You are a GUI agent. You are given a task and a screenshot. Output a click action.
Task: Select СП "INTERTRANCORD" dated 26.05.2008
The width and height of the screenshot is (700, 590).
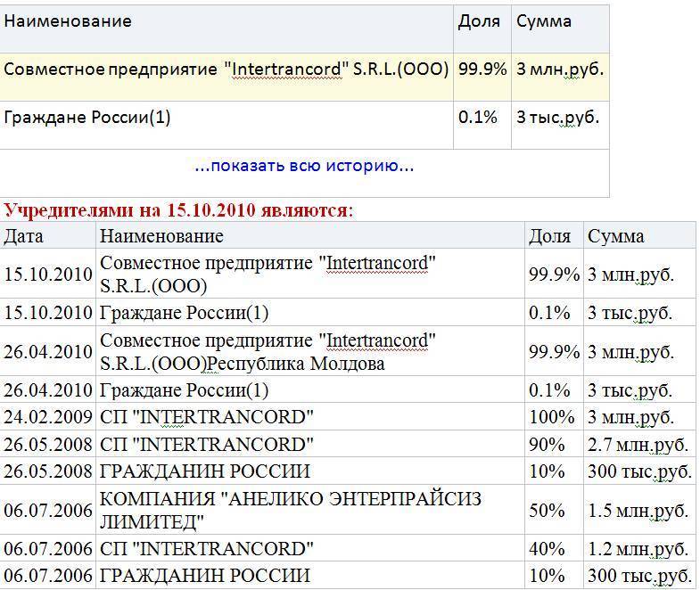pyautogui.click(x=206, y=445)
